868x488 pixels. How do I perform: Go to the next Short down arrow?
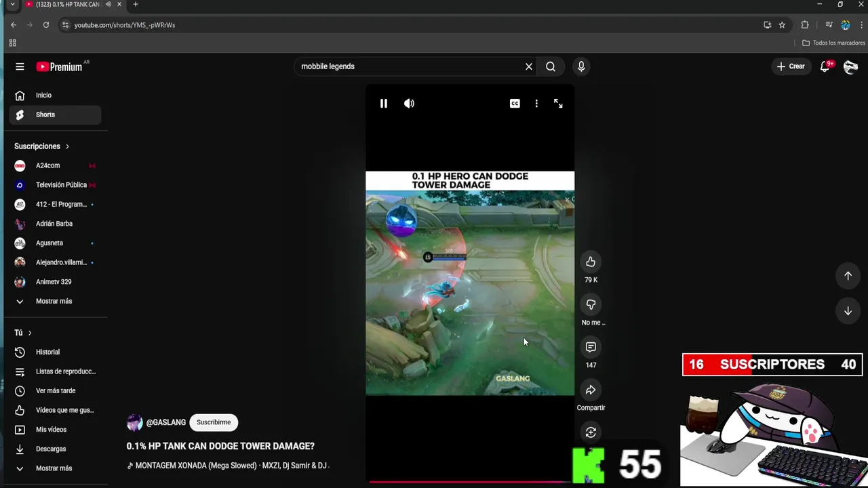pos(848,311)
